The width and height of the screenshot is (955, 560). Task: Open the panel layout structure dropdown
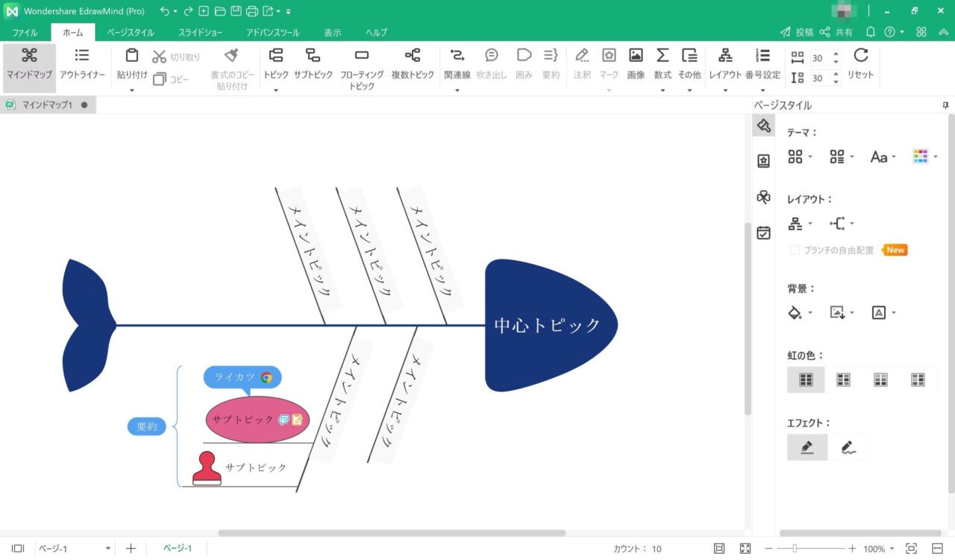pyautogui.click(x=801, y=224)
